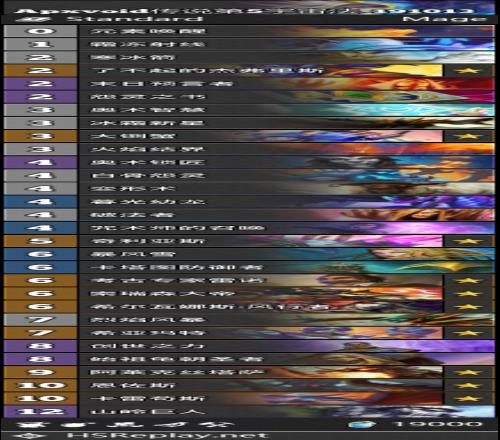Screen dimensions: 500x440
Task: Click the legendary star beside 卡雷苟斯
Action: point(468,398)
